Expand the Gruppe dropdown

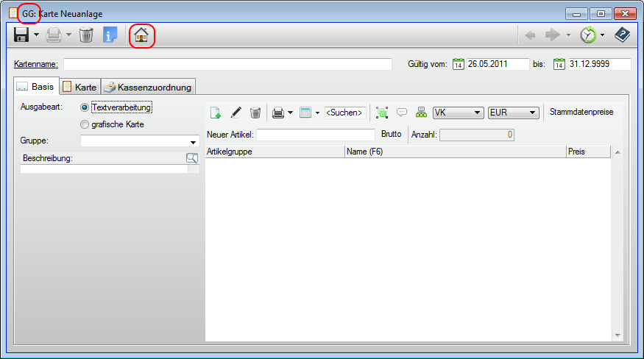pyautogui.click(x=194, y=141)
